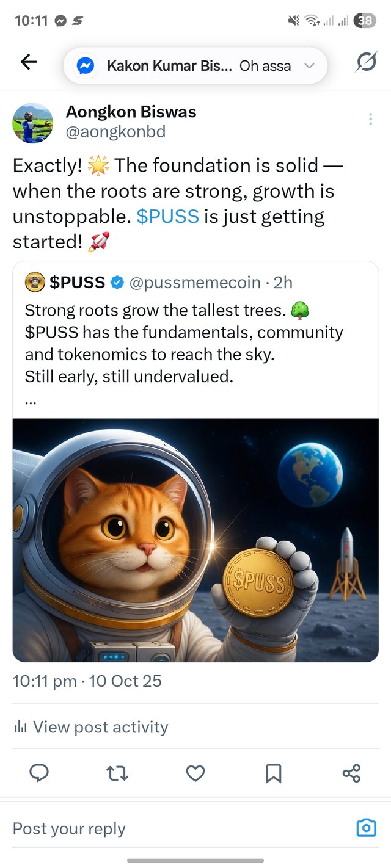Expand the quoted post's truncated text ellipsis
Viewport: 391px width, 868px height.
(31, 402)
